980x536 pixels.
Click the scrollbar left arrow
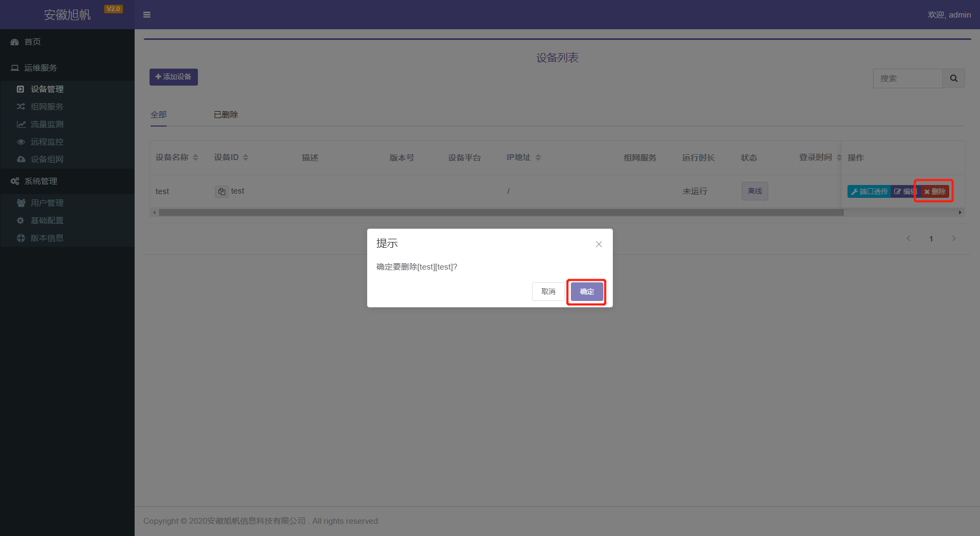click(x=154, y=212)
